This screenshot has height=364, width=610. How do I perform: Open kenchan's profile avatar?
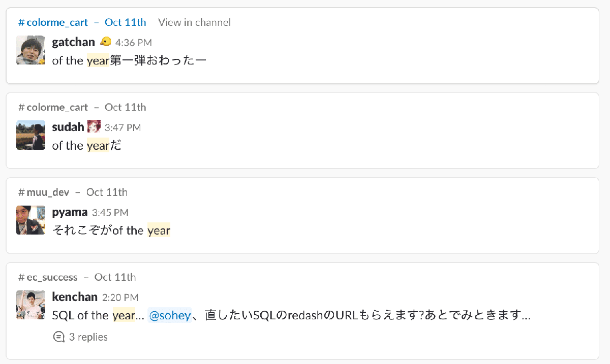pyautogui.click(x=31, y=305)
